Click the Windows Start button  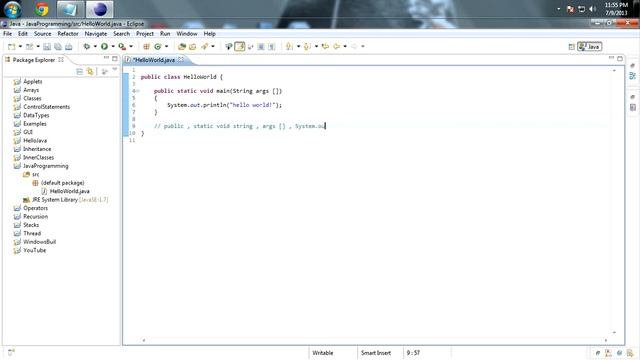(12, 9)
